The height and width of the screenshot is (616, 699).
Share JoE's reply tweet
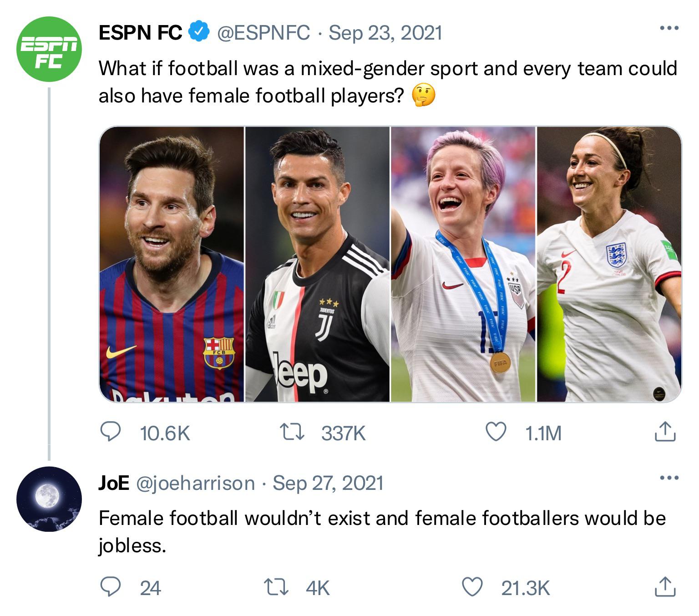click(665, 587)
